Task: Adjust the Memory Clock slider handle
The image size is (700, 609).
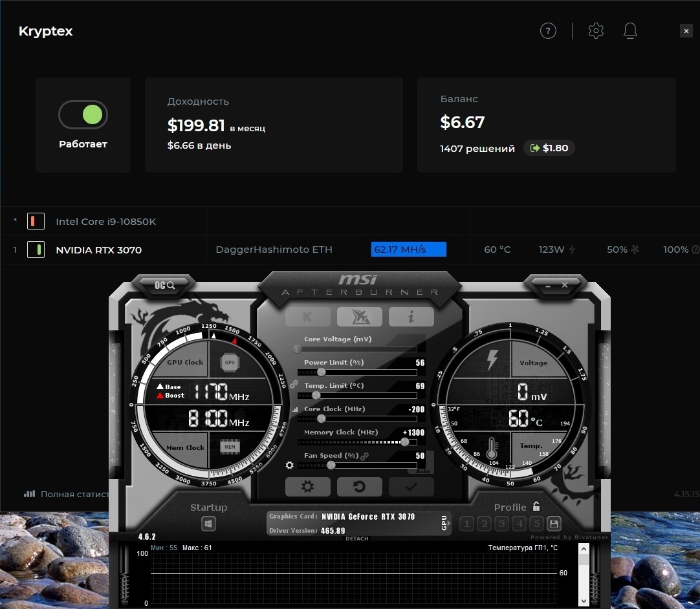Action: click(405, 442)
